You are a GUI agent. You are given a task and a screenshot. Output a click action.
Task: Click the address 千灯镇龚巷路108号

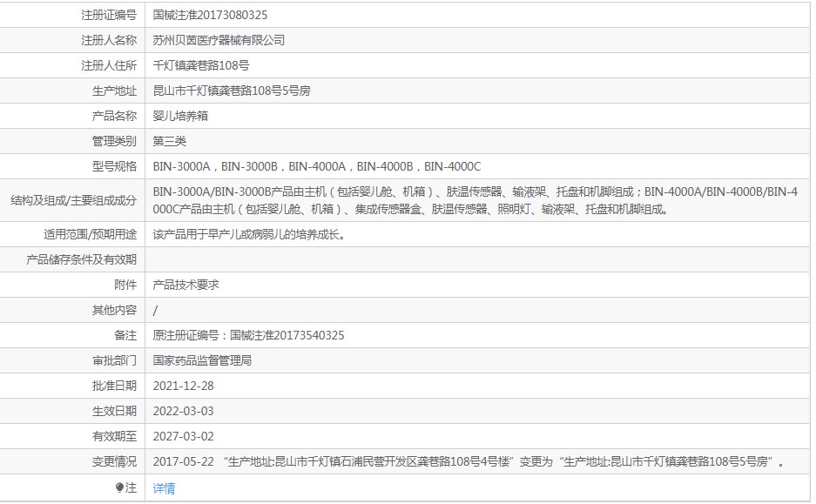point(201,65)
